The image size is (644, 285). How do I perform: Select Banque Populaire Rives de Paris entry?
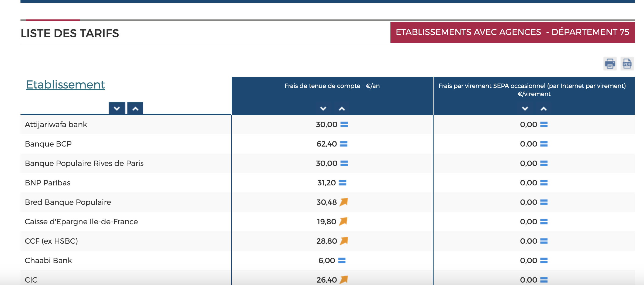point(84,163)
